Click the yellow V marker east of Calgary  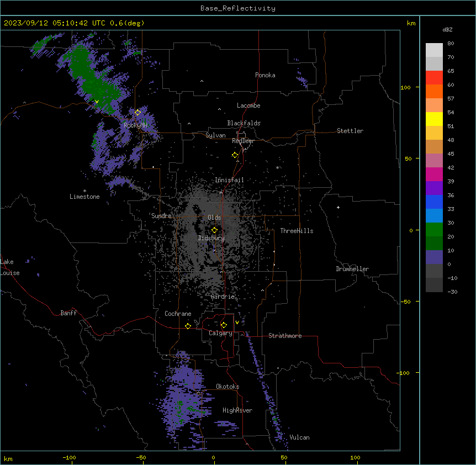(237, 323)
